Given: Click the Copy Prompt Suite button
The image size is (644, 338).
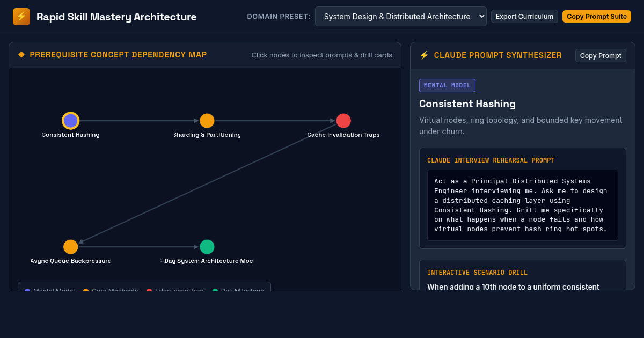Looking at the screenshot, I should tap(597, 17).
